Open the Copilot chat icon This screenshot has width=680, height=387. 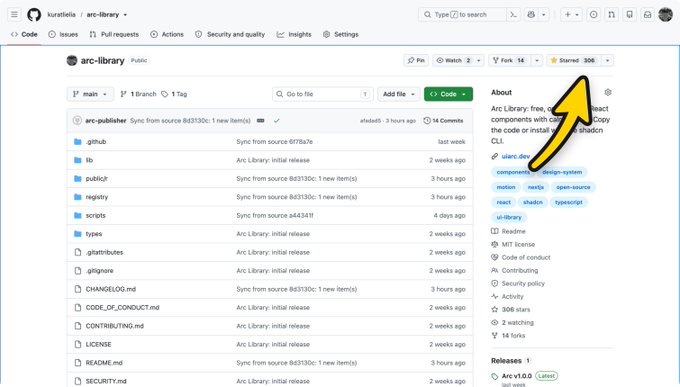(x=531, y=14)
